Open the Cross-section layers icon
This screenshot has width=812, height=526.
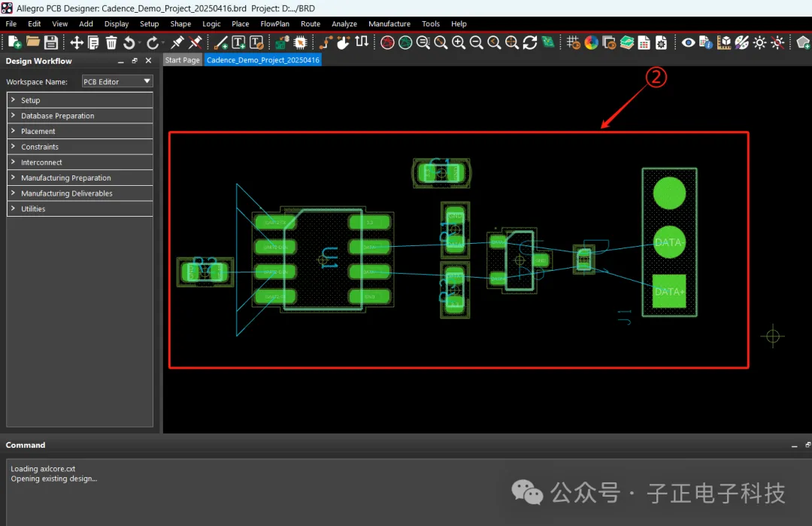tap(626, 42)
